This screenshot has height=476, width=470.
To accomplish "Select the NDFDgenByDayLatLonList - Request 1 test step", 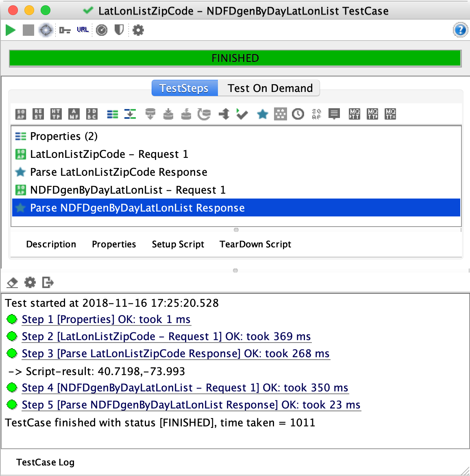I will (128, 190).
